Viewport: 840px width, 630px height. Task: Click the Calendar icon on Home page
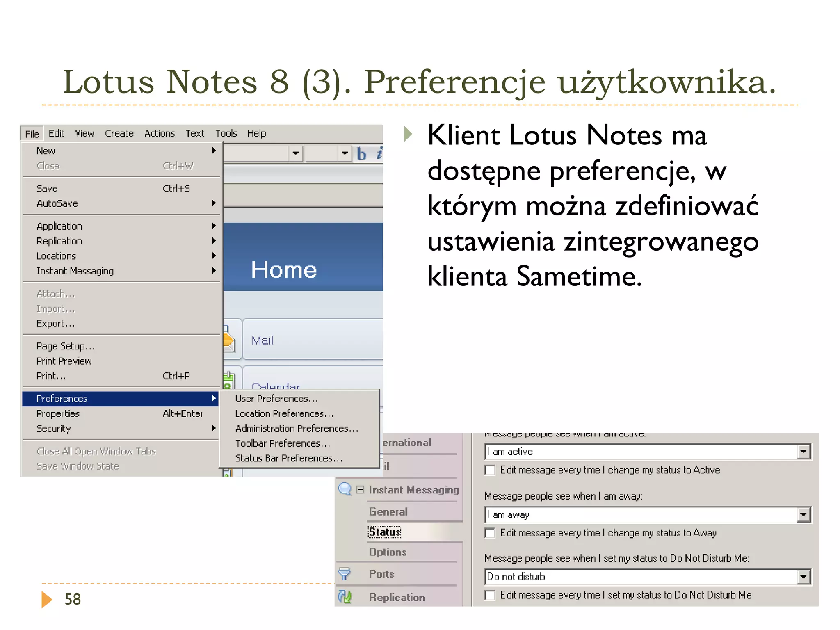pos(228,381)
